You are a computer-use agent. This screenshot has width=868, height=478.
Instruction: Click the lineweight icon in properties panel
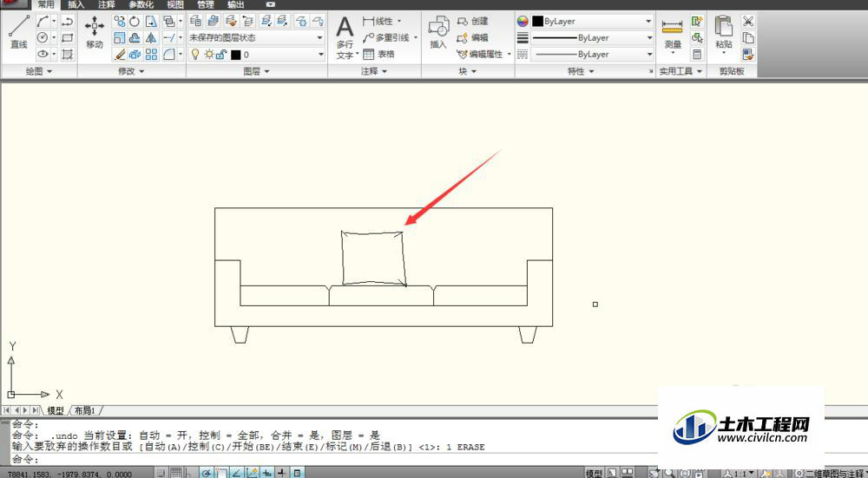tap(523, 37)
